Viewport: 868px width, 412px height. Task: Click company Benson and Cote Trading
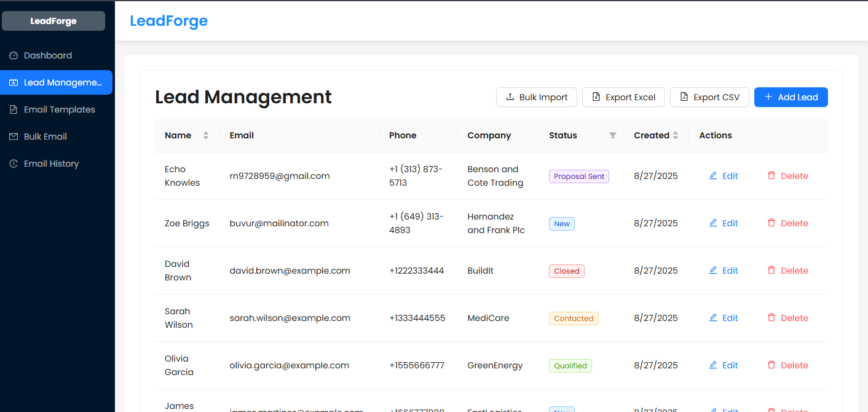pyautogui.click(x=495, y=176)
